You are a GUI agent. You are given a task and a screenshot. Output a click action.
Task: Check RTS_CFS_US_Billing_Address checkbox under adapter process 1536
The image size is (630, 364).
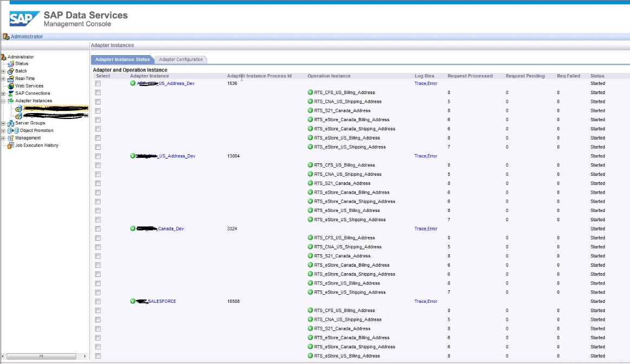97,92
